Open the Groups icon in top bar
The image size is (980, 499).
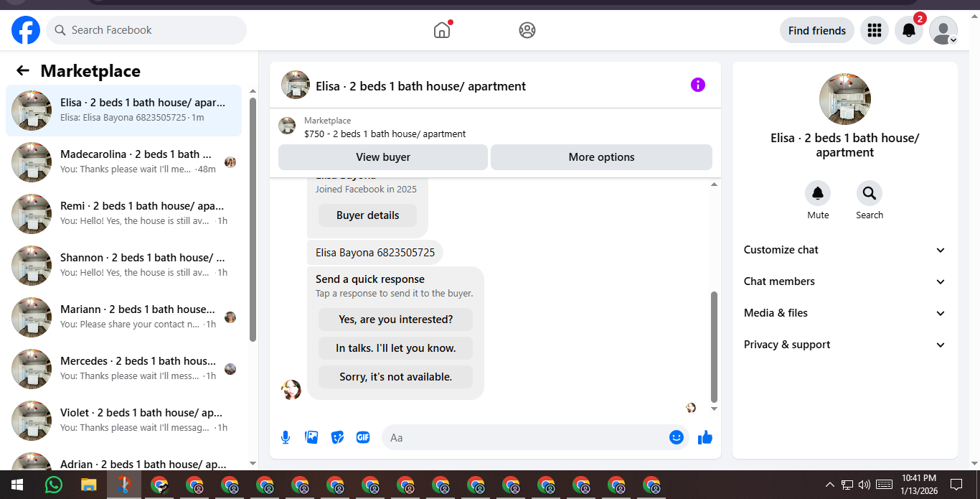[527, 30]
